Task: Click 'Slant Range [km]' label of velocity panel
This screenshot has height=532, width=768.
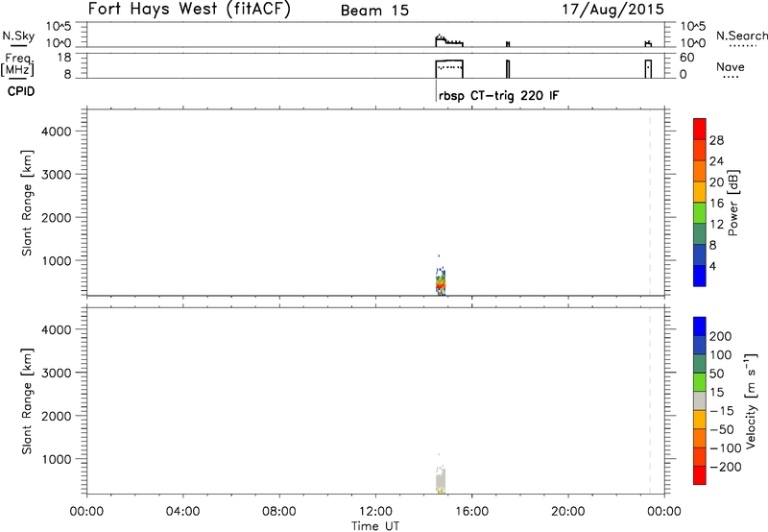Action: coord(27,400)
